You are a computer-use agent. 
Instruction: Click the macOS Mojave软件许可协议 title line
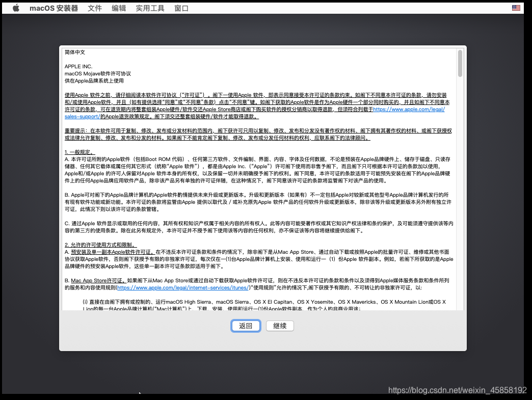[x=98, y=73]
